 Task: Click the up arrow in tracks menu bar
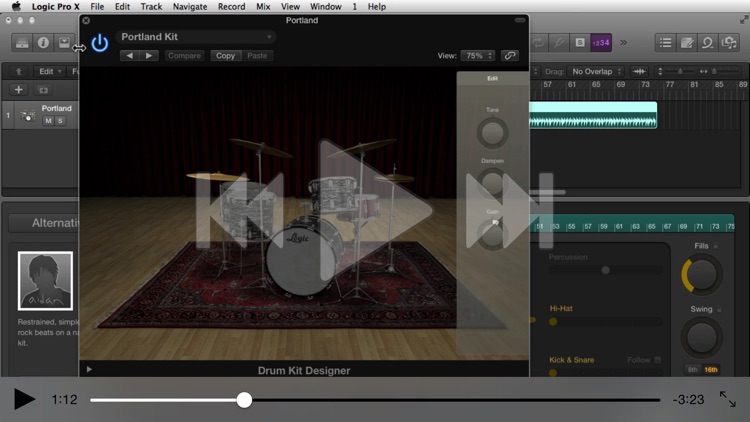[x=19, y=71]
